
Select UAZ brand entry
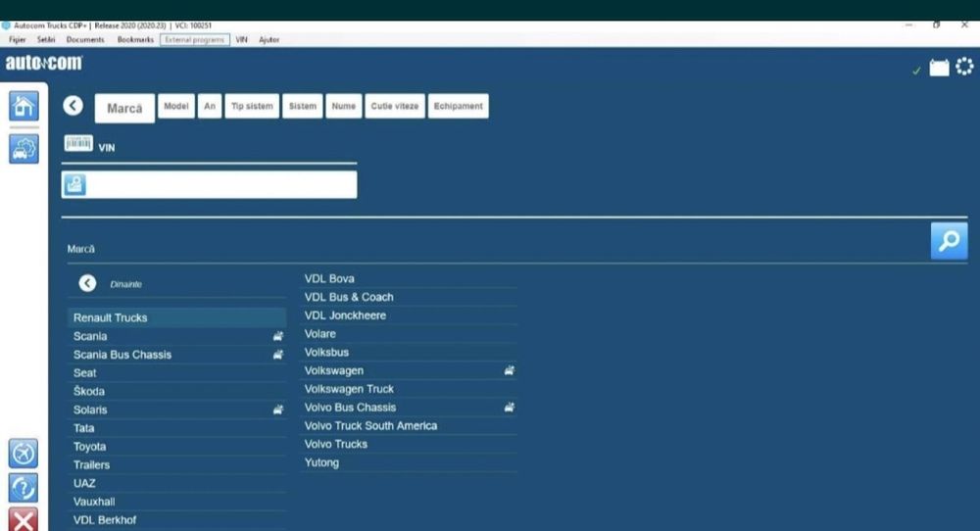tap(176, 484)
